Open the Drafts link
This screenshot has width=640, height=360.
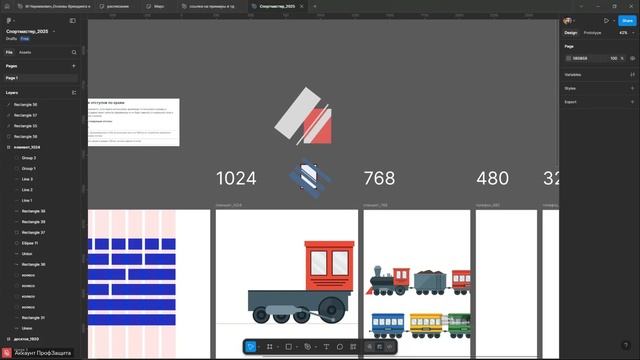(11, 39)
